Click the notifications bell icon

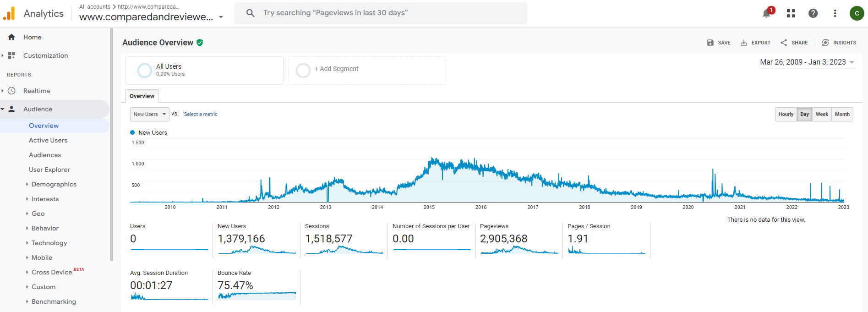[x=766, y=13]
